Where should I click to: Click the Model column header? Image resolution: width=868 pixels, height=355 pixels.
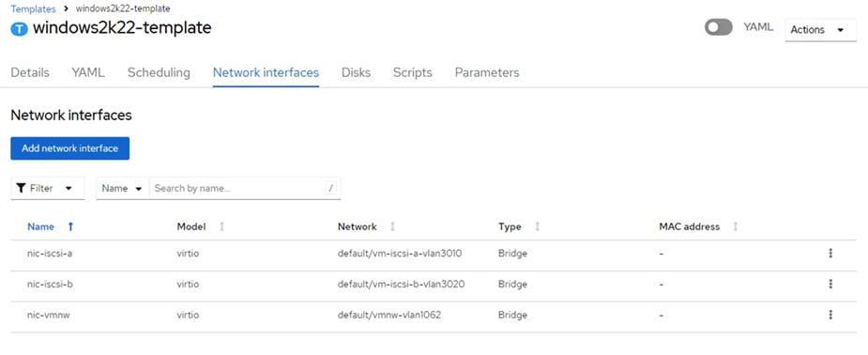tap(191, 226)
